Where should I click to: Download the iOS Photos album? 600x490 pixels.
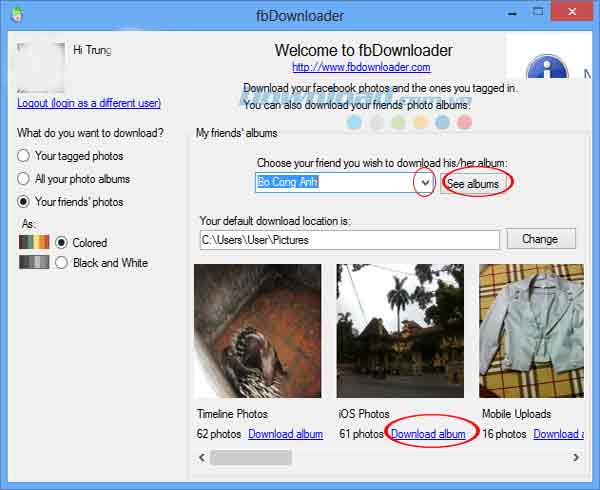[x=428, y=434]
